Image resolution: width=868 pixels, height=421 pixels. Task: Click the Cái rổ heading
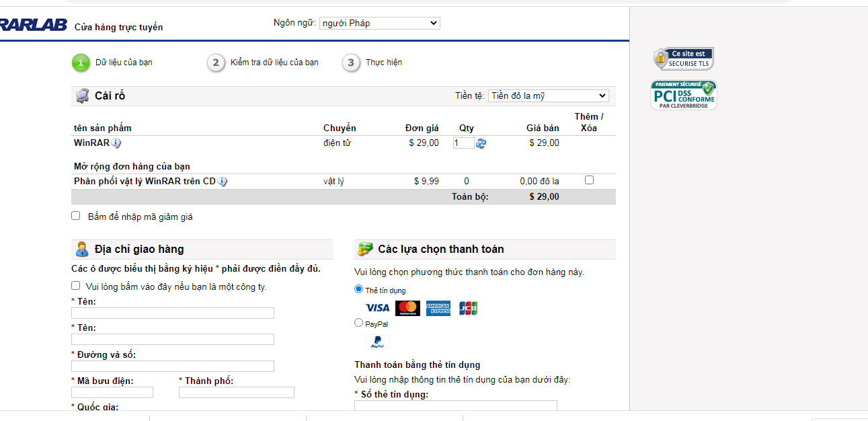point(110,95)
